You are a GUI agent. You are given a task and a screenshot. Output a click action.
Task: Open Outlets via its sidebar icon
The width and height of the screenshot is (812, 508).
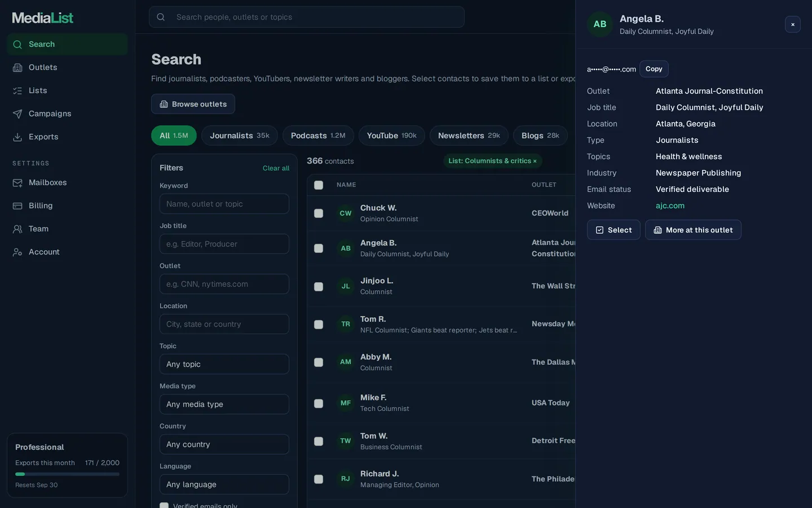[x=17, y=68]
